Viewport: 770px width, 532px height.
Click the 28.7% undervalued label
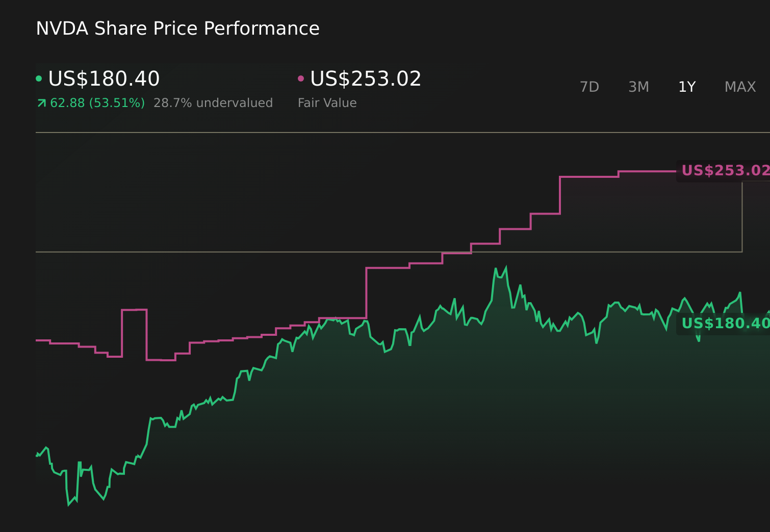click(213, 102)
